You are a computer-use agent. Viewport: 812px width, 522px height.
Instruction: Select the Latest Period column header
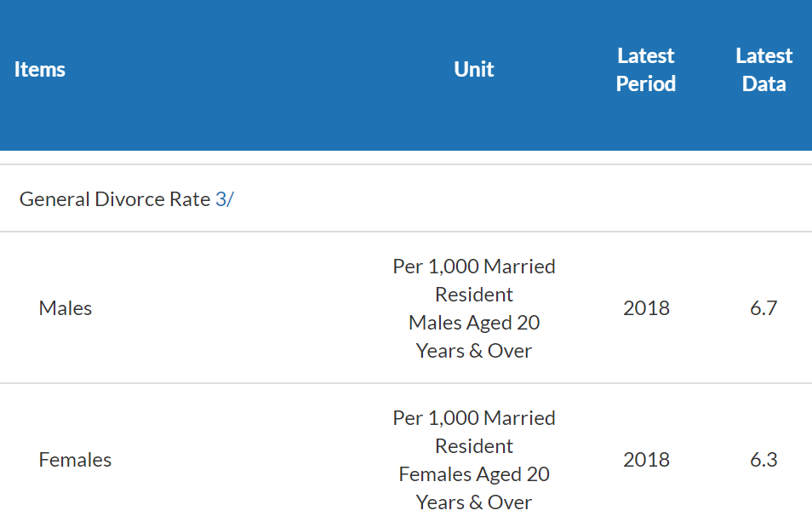[x=646, y=70]
